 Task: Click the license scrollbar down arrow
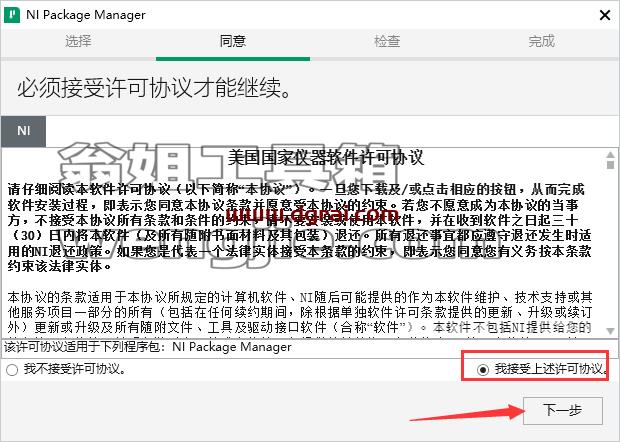pos(611,331)
